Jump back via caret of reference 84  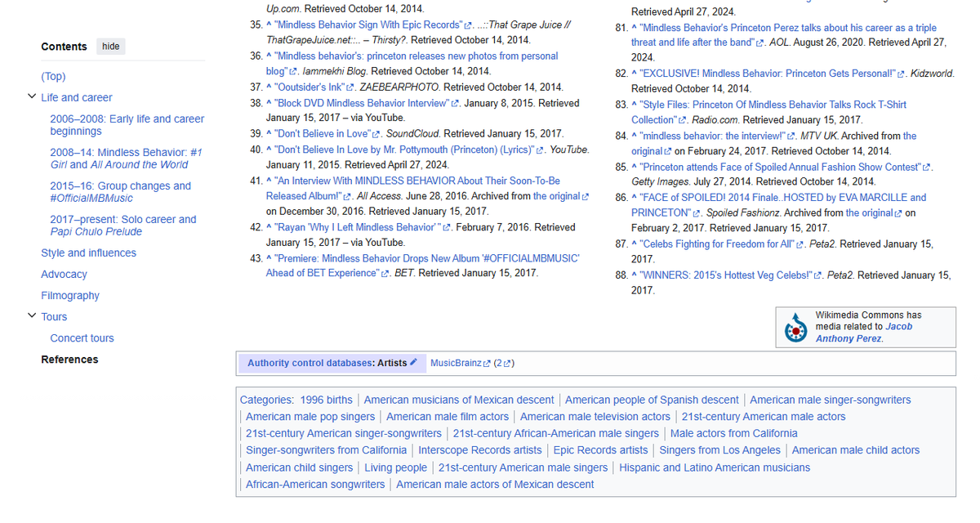click(635, 136)
